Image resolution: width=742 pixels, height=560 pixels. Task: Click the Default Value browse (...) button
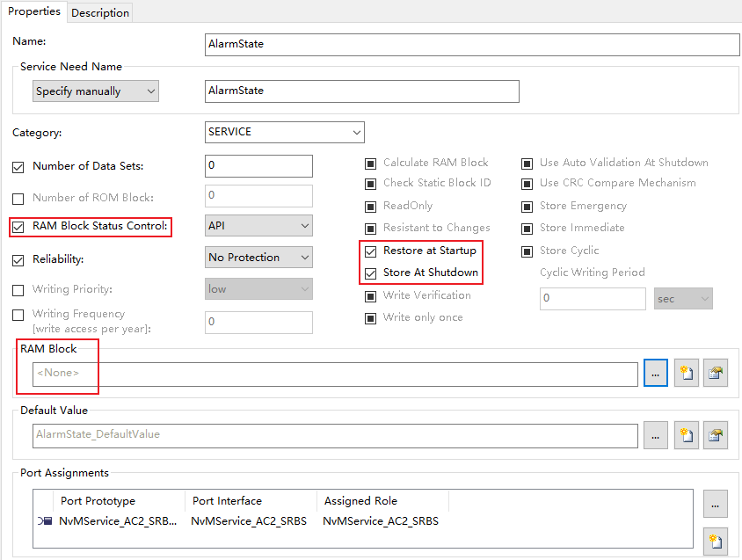click(655, 435)
